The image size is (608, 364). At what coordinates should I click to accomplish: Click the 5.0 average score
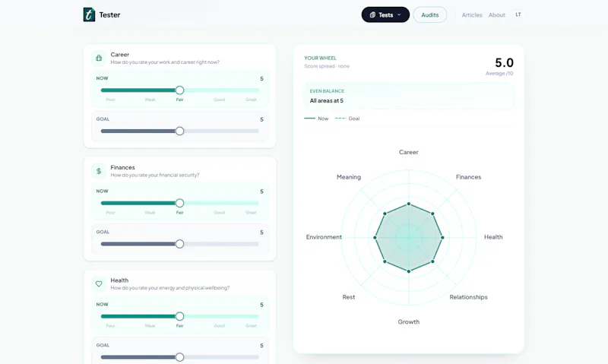[504, 62]
